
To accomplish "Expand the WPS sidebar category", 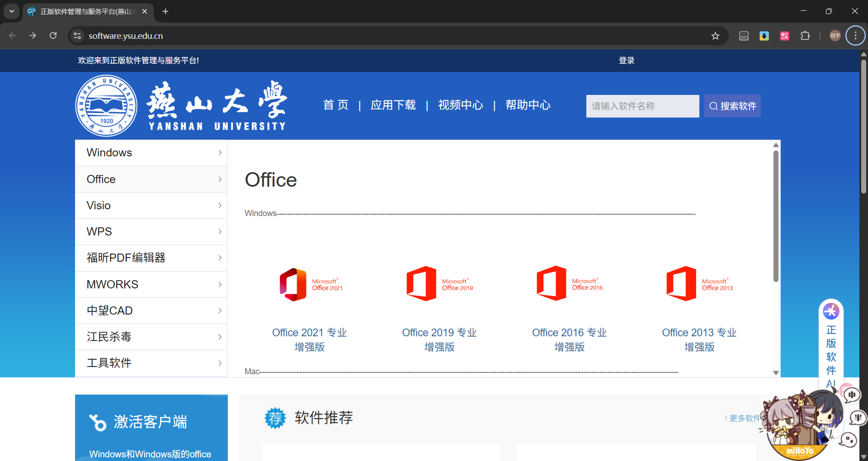I will click(x=151, y=231).
